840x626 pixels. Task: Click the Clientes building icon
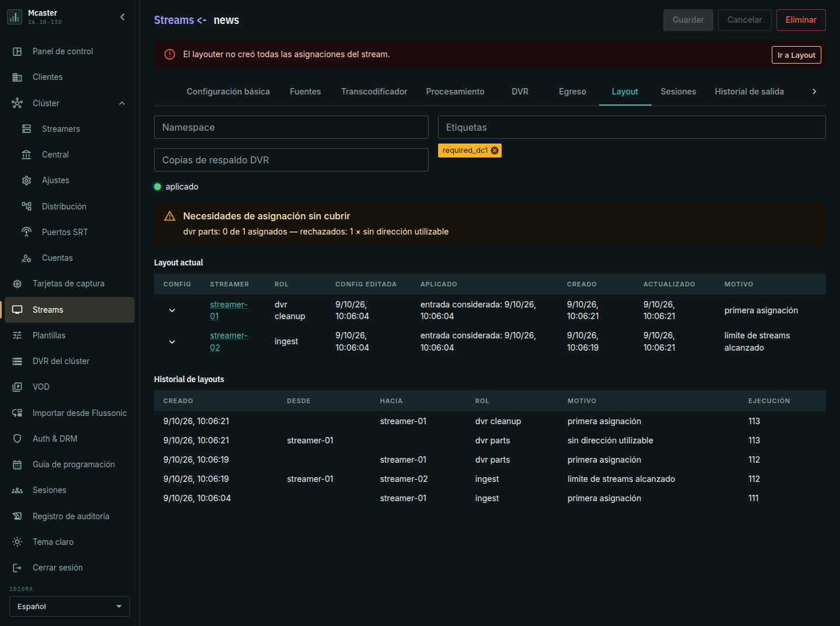pyautogui.click(x=17, y=77)
